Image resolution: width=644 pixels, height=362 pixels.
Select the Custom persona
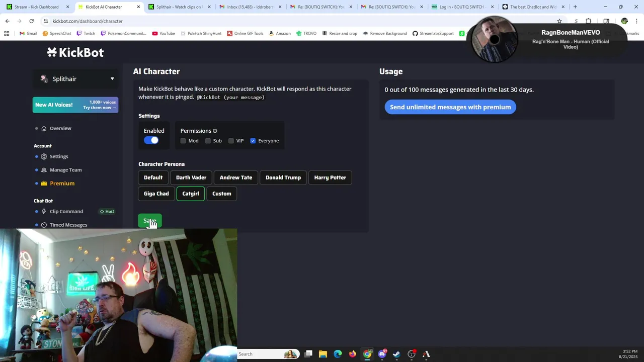coord(222,194)
